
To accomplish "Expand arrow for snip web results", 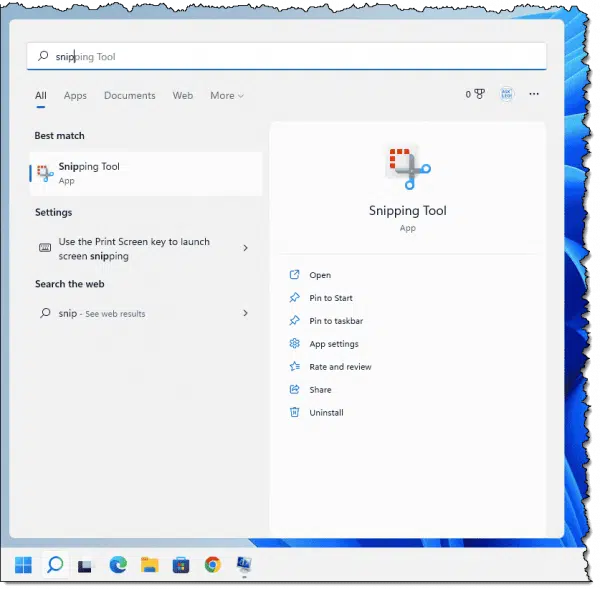I will tap(246, 313).
